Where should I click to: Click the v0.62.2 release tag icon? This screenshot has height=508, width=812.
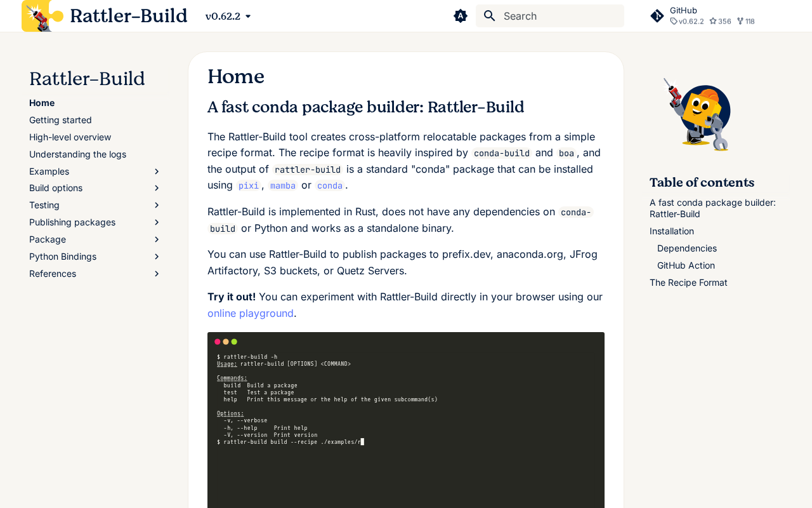(674, 21)
